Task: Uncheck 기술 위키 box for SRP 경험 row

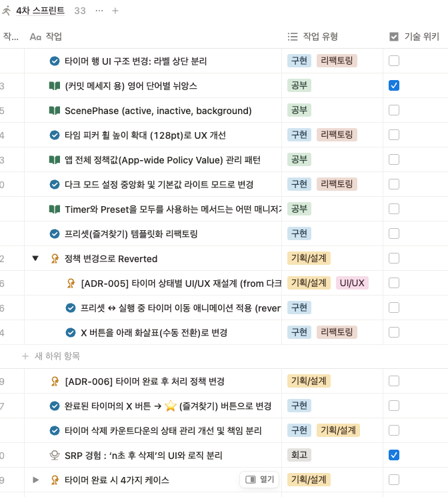Action: (x=394, y=455)
